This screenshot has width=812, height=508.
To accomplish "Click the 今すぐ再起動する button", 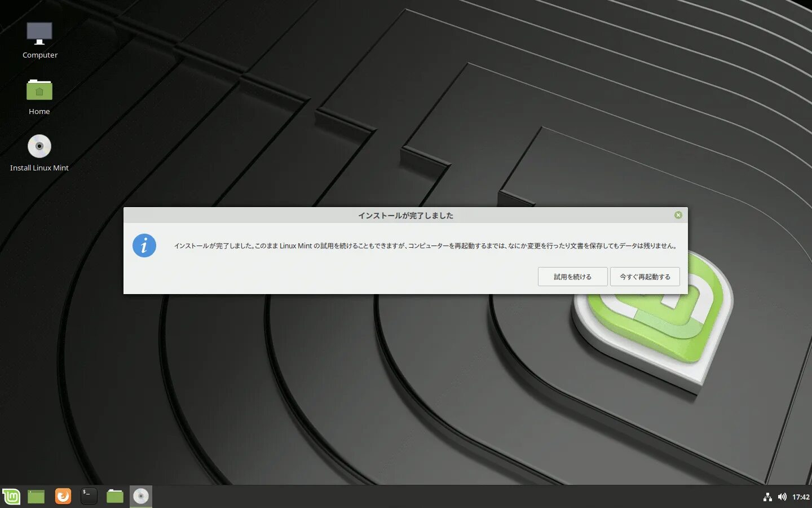I will click(645, 277).
